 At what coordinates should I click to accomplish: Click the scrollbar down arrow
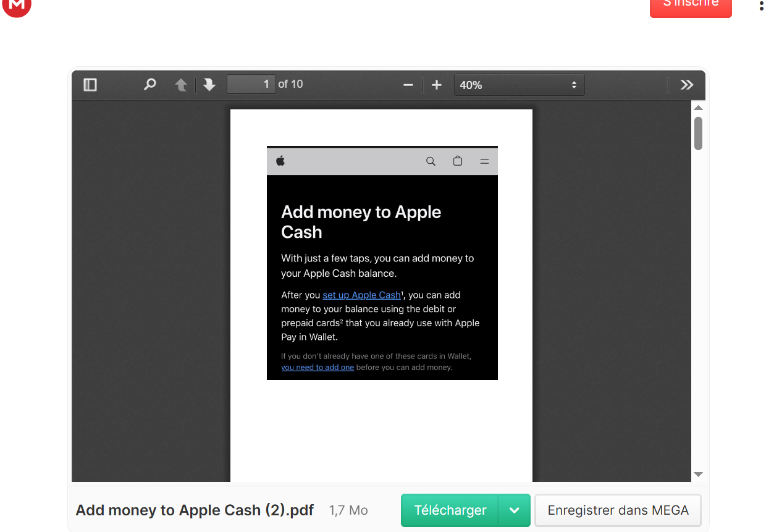(x=699, y=475)
